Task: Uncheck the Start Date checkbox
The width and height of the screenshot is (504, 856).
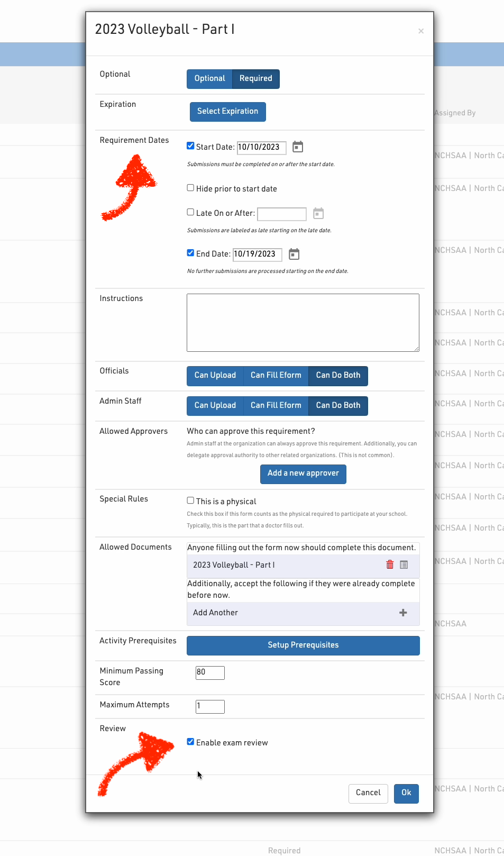Action: 190,146
